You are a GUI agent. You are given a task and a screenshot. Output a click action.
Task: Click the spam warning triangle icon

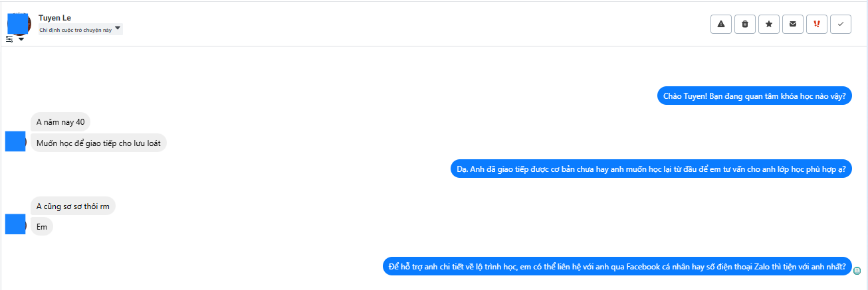[721, 24]
